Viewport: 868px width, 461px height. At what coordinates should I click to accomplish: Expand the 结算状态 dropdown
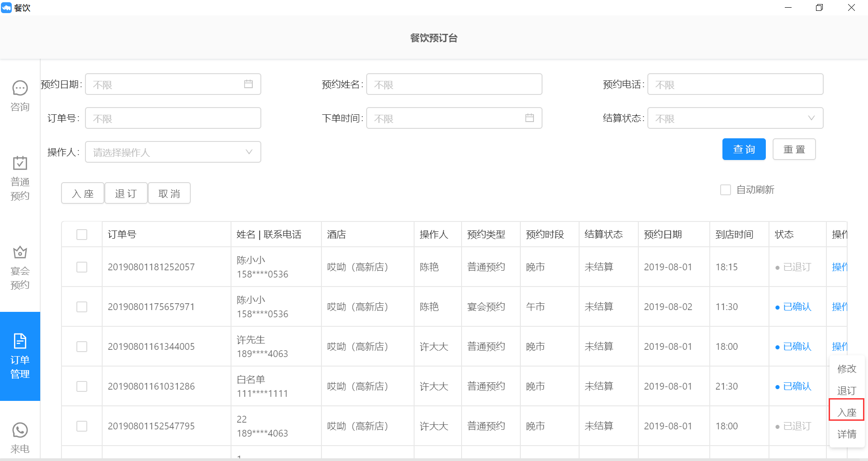click(x=735, y=118)
